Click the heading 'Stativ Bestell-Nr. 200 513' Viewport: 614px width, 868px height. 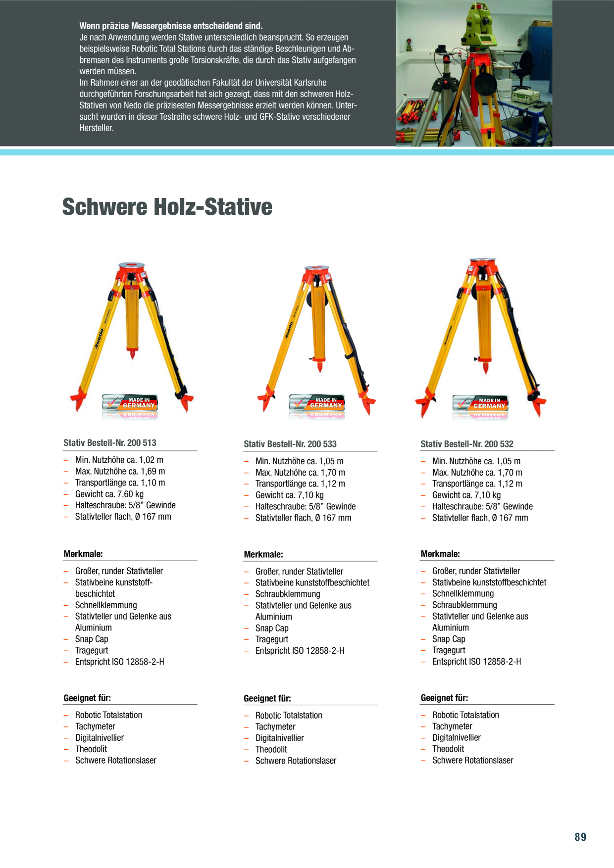tap(110, 443)
